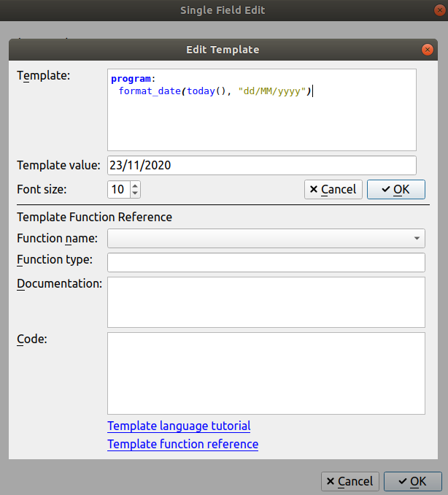
Task: Open the Template function reference link
Action: pos(182,444)
